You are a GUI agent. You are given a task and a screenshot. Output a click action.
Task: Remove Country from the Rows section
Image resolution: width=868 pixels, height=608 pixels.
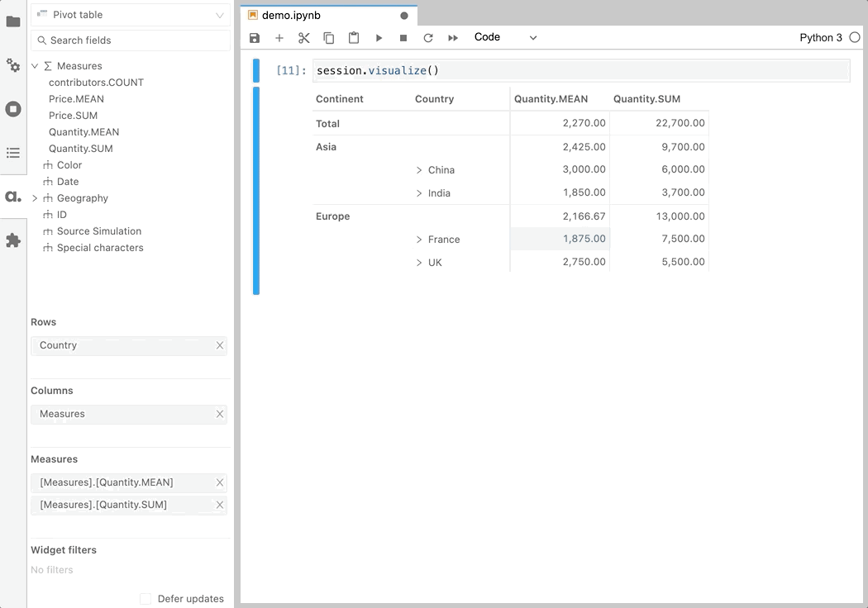[x=220, y=346]
